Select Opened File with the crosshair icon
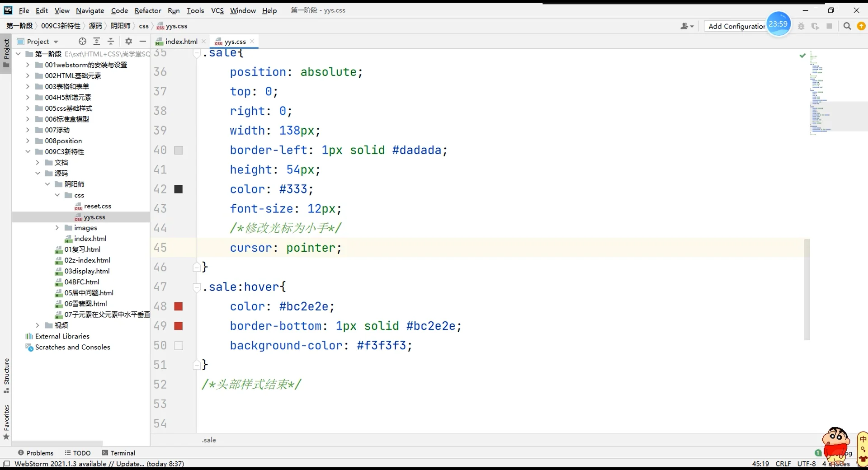 82,41
